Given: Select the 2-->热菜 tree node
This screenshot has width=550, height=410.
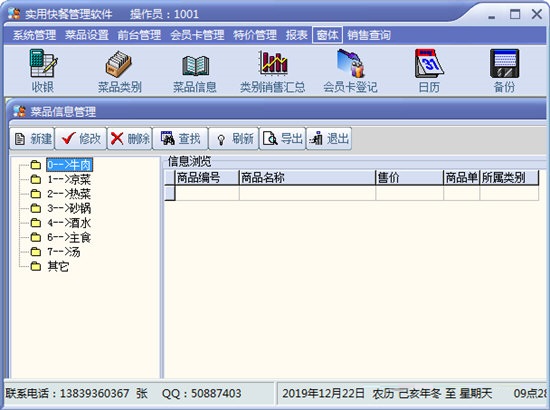Looking at the screenshot, I should pos(69,194).
